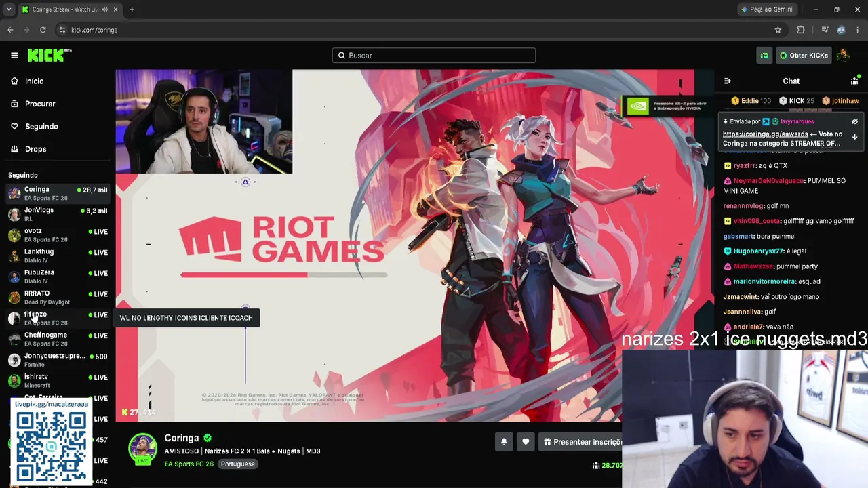868x488 pixels.
Task: Click Coringa channel name below video
Action: (x=181, y=439)
